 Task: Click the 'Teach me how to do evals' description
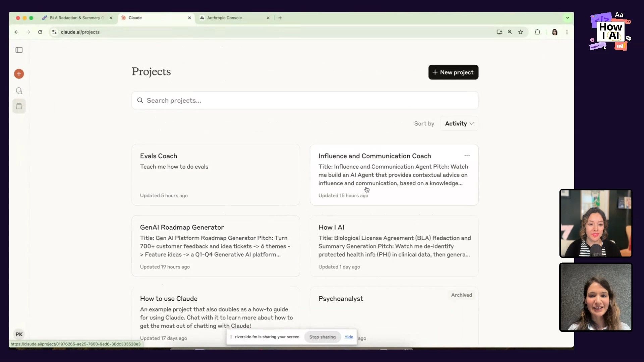click(174, 167)
